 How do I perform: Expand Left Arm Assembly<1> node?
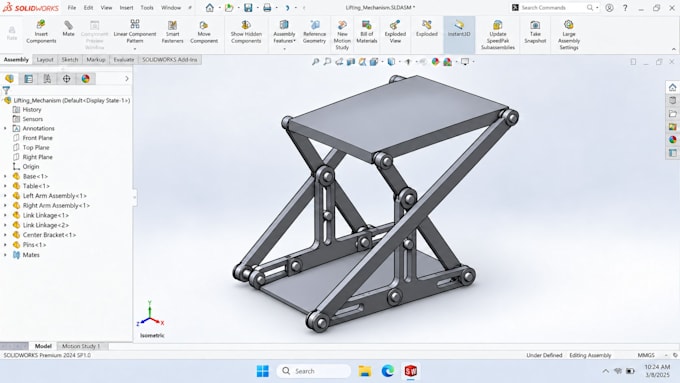click(x=5, y=196)
